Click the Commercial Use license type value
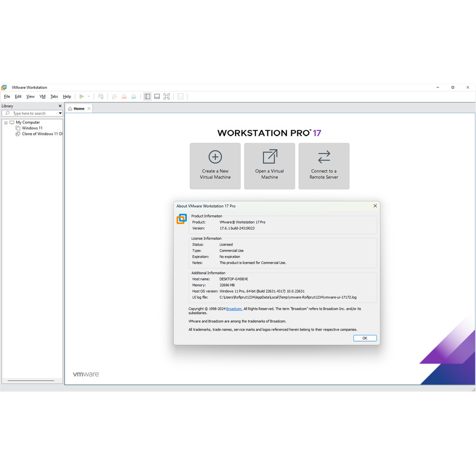The width and height of the screenshot is (476, 476). pyautogui.click(x=231, y=251)
